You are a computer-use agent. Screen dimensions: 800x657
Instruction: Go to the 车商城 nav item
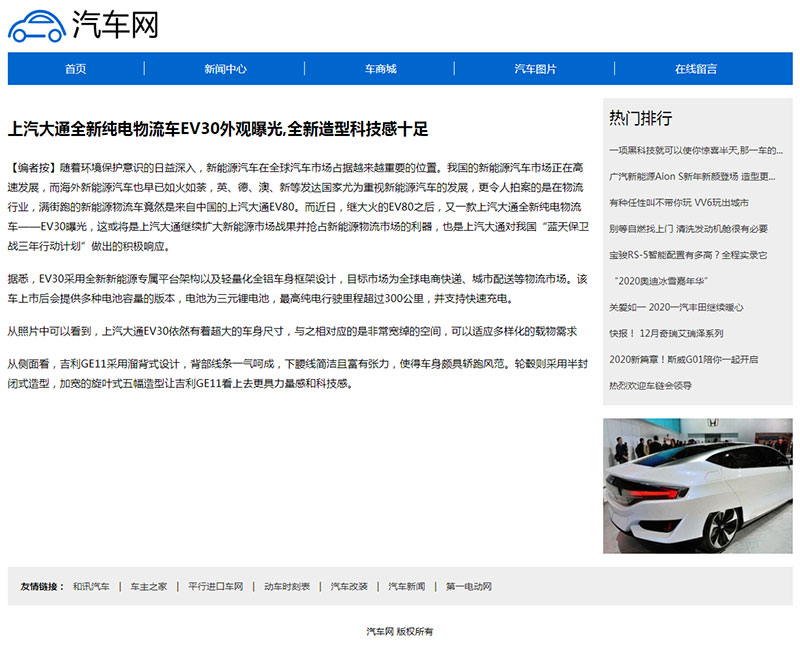[380, 69]
